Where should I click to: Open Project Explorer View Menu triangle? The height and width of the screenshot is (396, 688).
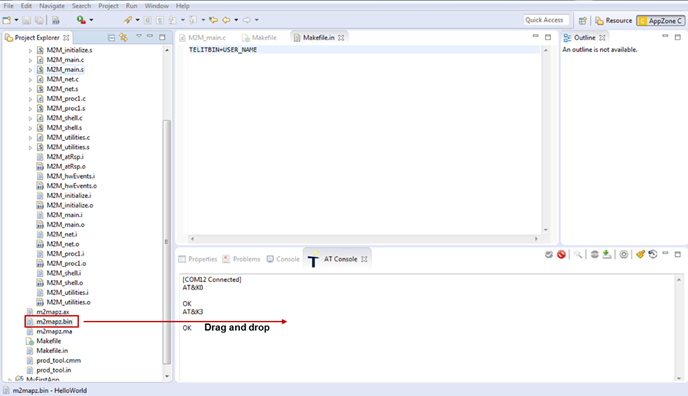click(139, 36)
